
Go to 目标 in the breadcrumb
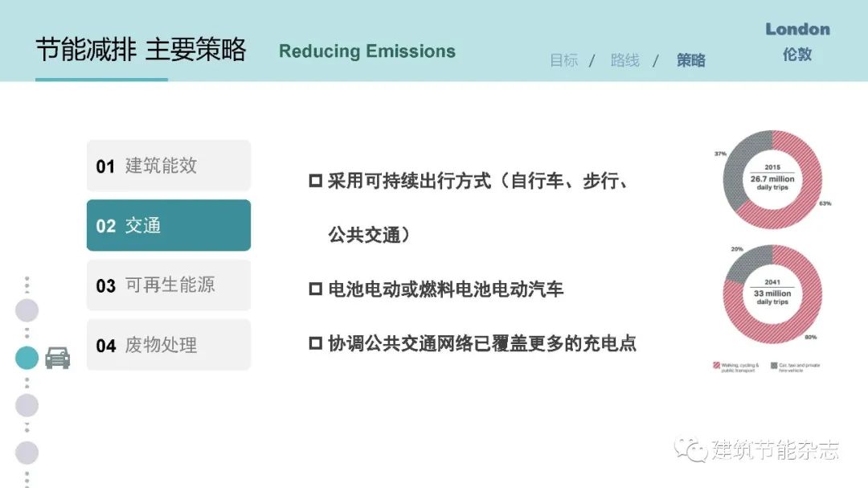pos(564,60)
